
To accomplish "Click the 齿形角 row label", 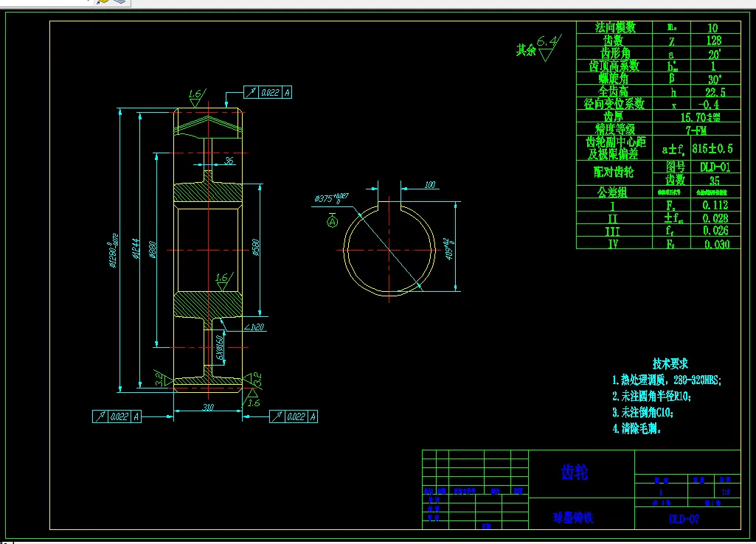I will tap(614, 53).
